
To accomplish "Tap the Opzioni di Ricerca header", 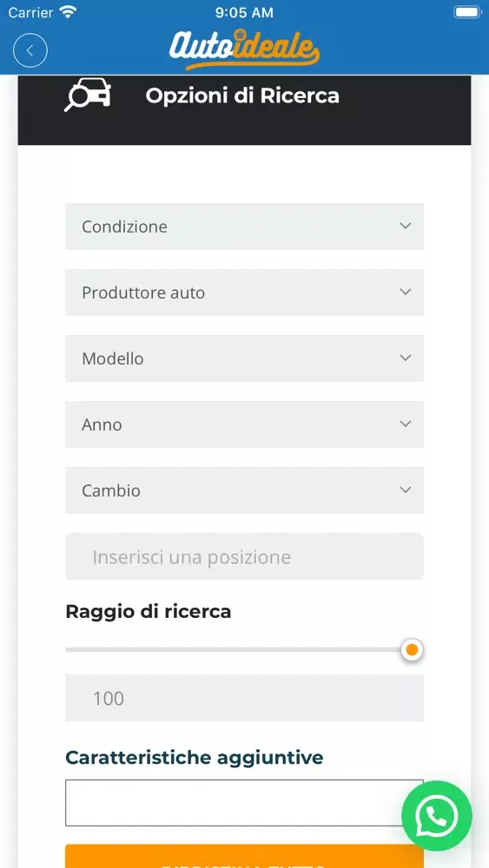I will pyautogui.click(x=242, y=95).
